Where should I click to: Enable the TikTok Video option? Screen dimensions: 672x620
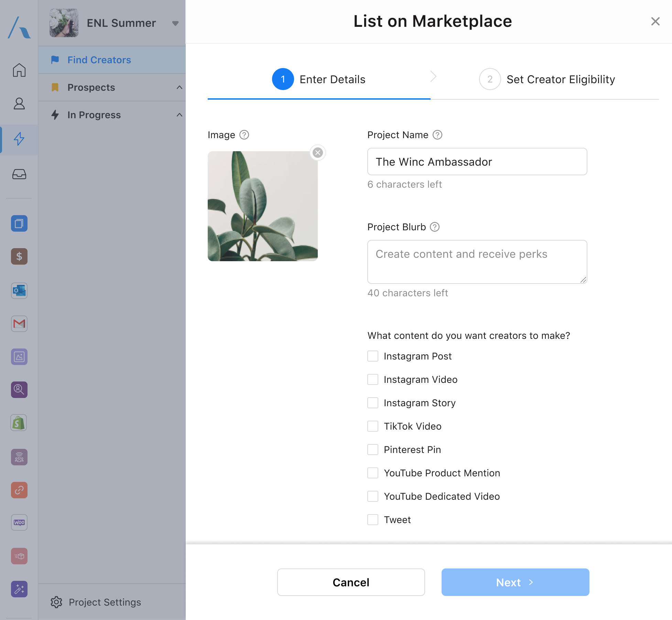click(x=373, y=426)
